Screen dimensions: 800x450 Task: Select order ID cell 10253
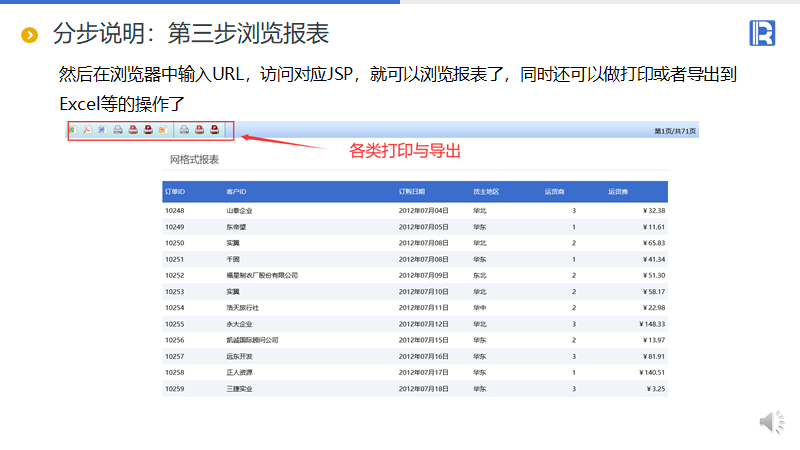click(174, 292)
